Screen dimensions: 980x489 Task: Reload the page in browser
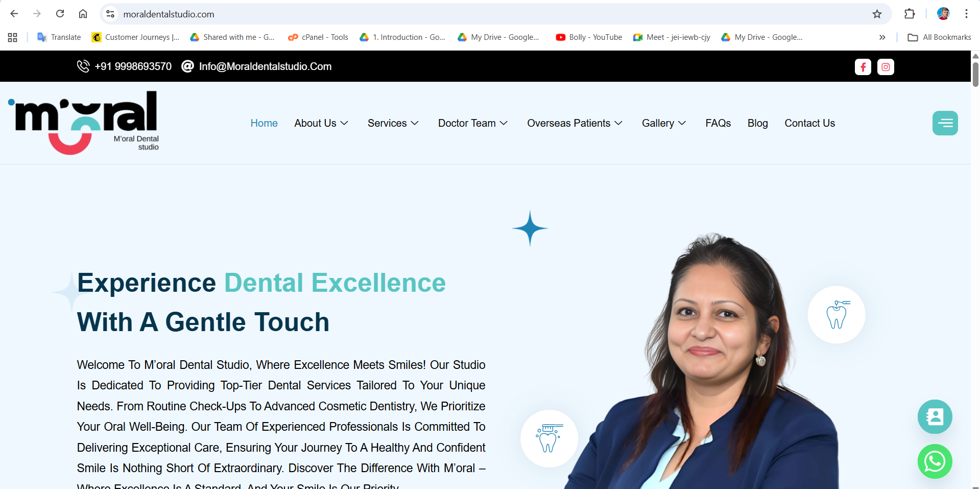click(60, 14)
